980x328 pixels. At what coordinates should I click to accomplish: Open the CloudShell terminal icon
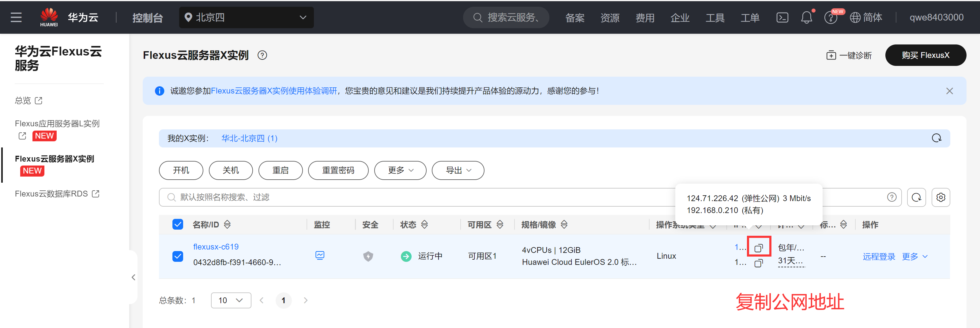pyautogui.click(x=782, y=17)
